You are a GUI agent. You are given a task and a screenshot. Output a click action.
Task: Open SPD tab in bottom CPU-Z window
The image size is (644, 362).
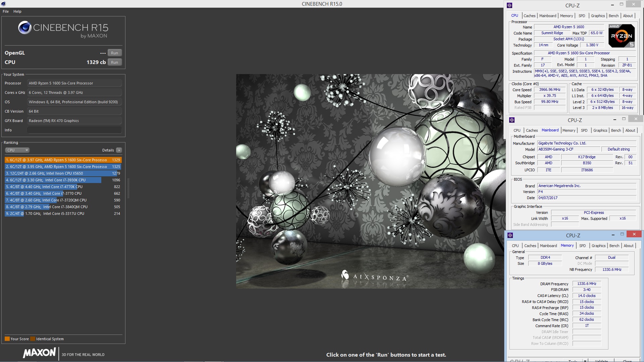(x=583, y=246)
